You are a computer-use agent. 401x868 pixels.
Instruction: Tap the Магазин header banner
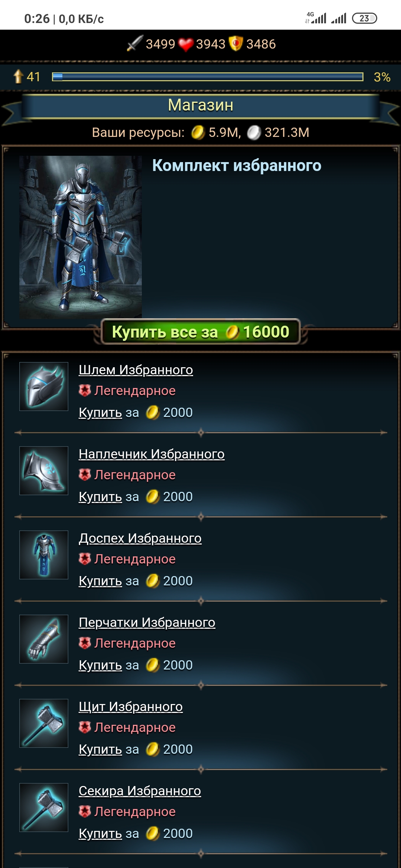pos(200,106)
